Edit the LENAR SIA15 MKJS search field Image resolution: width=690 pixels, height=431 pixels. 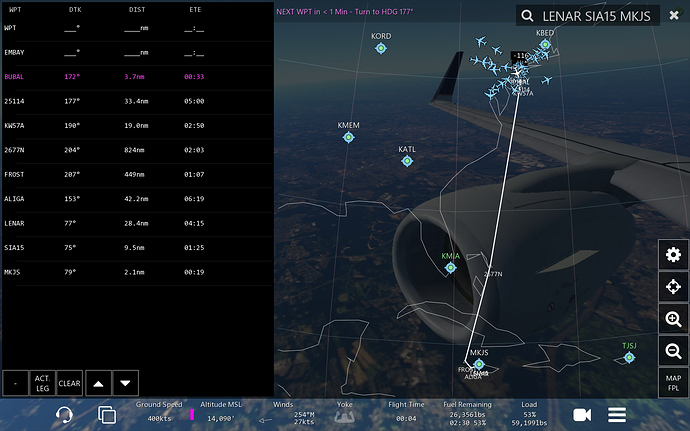click(x=596, y=16)
